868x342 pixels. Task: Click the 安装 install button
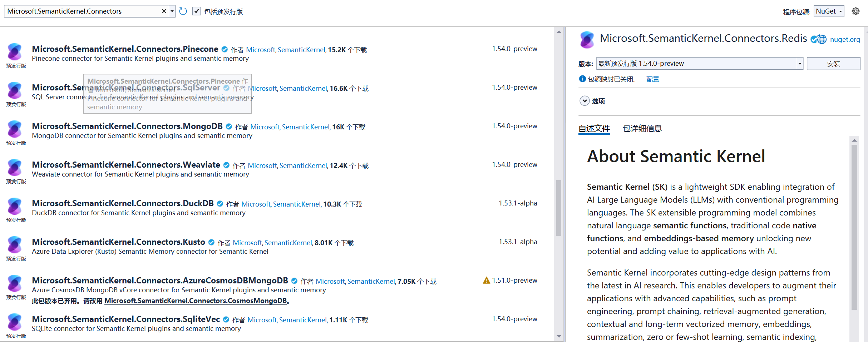[x=833, y=64]
